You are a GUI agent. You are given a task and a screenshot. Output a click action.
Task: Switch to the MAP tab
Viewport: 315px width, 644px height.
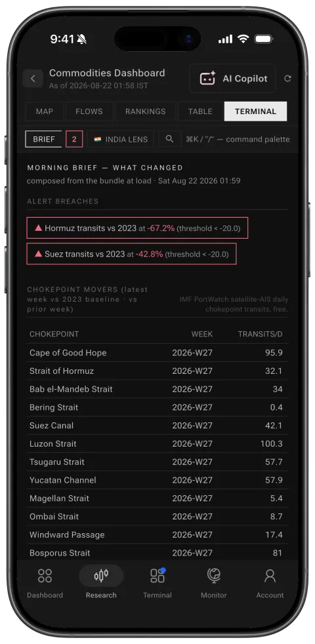point(45,111)
